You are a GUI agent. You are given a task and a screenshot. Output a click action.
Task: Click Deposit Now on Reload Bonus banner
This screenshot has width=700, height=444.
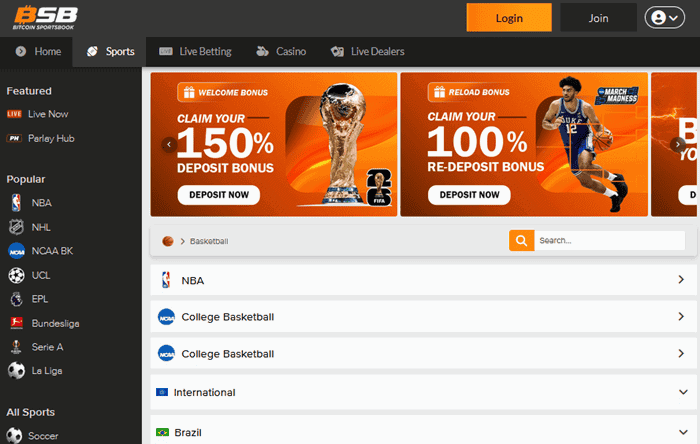pyautogui.click(x=469, y=195)
